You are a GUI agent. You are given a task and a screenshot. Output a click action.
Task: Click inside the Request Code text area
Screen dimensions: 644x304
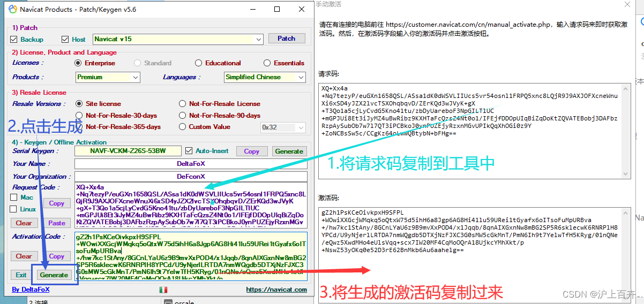click(191, 206)
